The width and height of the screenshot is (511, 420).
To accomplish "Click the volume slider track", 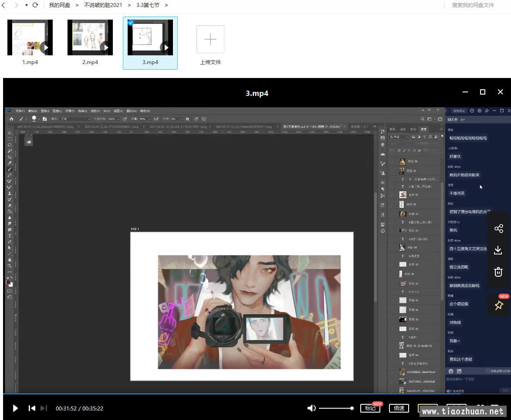I will pyautogui.click(x=335, y=408).
